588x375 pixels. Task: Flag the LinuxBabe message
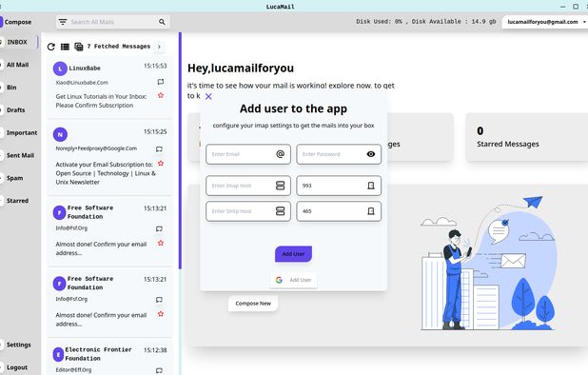pos(161,82)
